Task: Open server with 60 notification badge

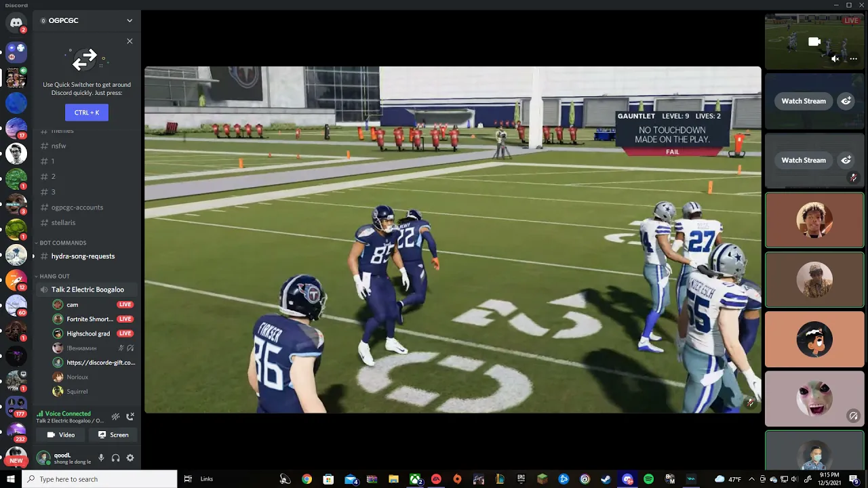Action: click(x=16, y=304)
